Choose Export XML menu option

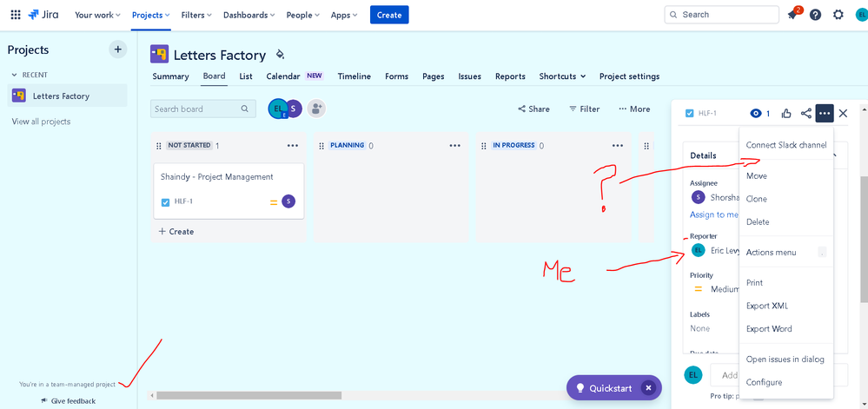(786, 306)
